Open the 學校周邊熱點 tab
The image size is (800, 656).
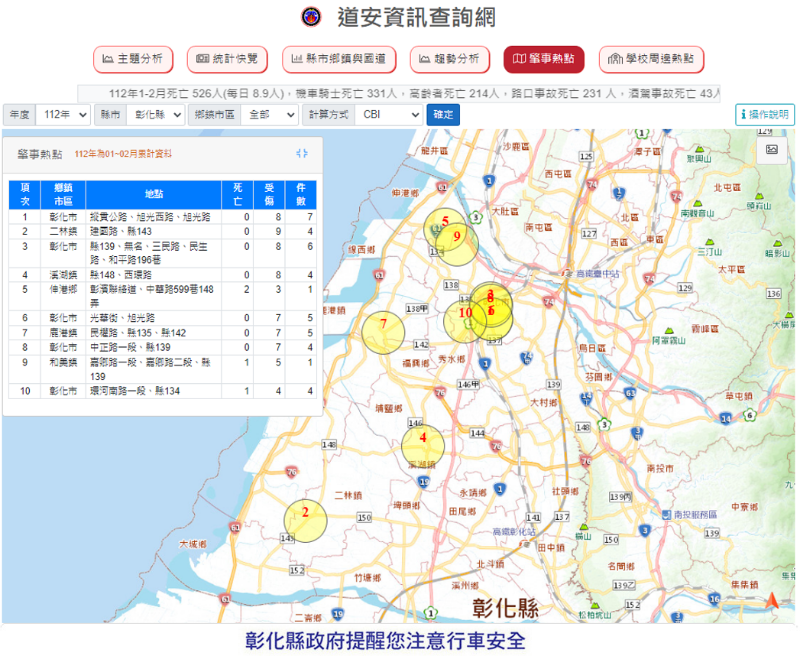click(x=651, y=59)
